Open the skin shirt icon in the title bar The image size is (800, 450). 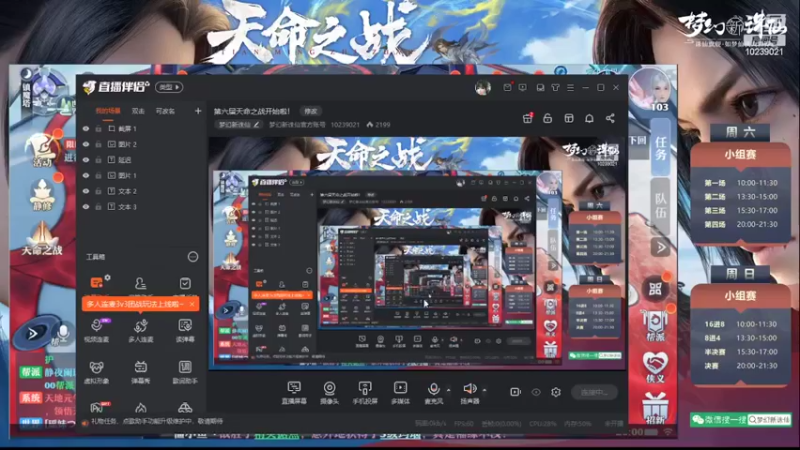coord(555,88)
